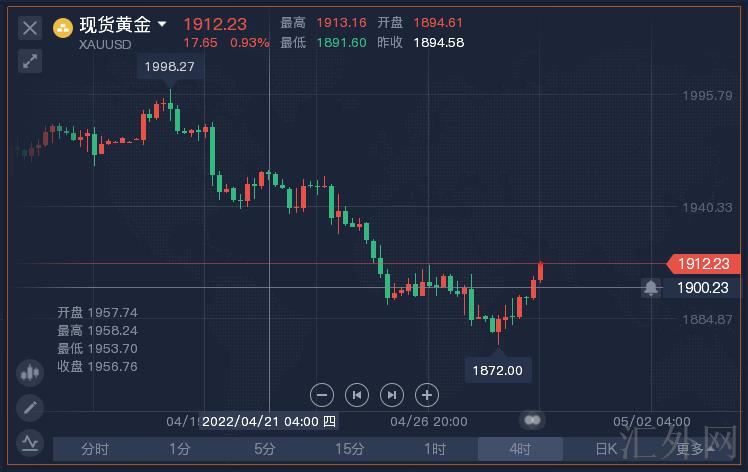Zoom in chart with plus button
Viewport: 748px width, 472px height.
click(x=427, y=395)
